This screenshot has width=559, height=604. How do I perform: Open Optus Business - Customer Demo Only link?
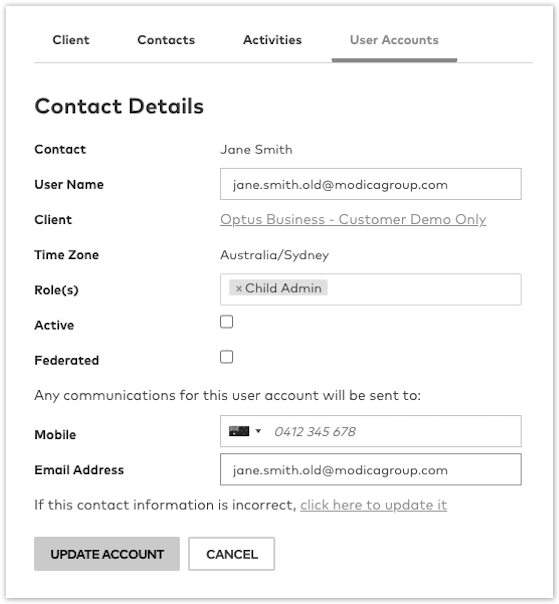coord(353,219)
